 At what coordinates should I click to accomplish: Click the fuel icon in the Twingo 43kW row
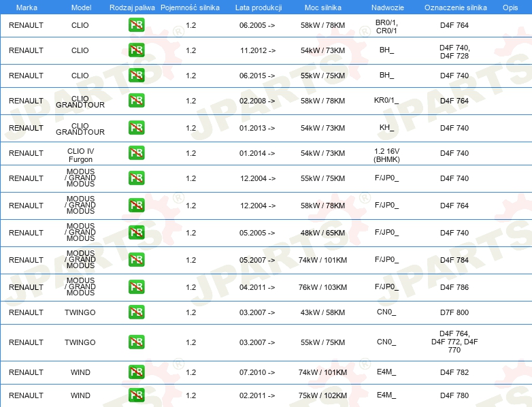click(x=136, y=312)
